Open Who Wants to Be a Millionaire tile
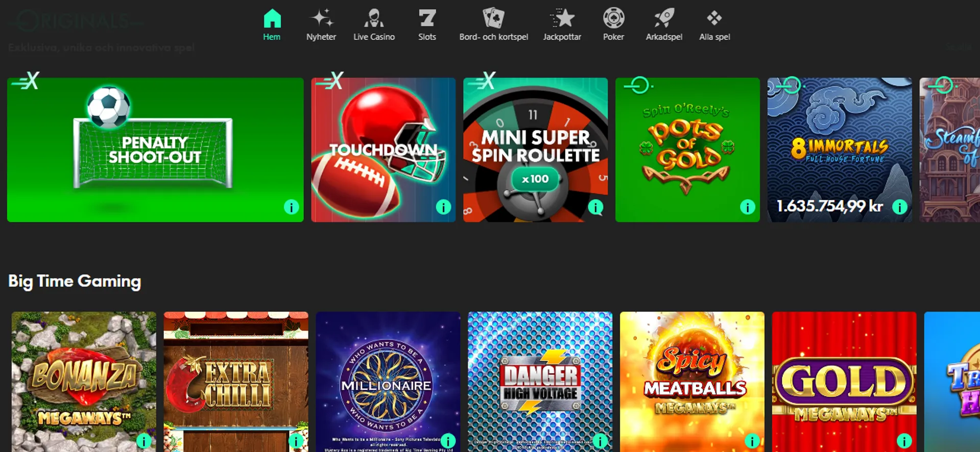This screenshot has height=452, width=980. [x=388, y=382]
